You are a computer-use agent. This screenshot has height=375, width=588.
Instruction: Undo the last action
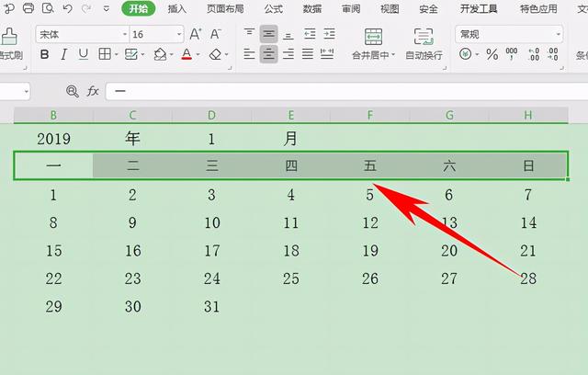(67, 8)
